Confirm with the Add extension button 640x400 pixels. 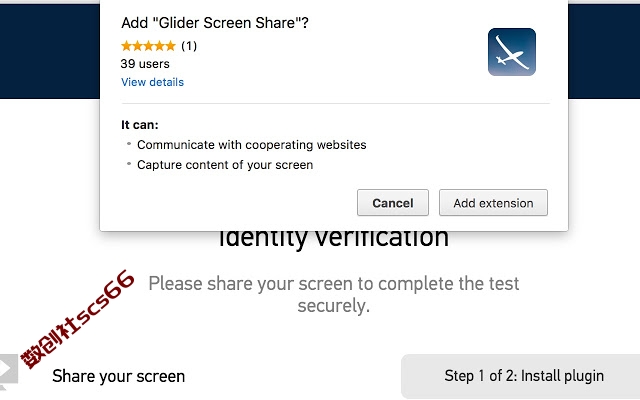click(493, 202)
